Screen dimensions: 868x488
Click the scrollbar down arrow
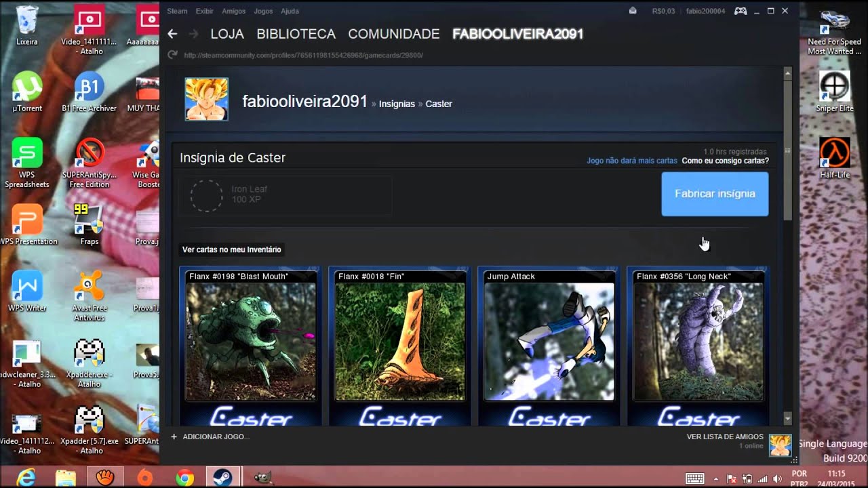pyautogui.click(x=787, y=420)
